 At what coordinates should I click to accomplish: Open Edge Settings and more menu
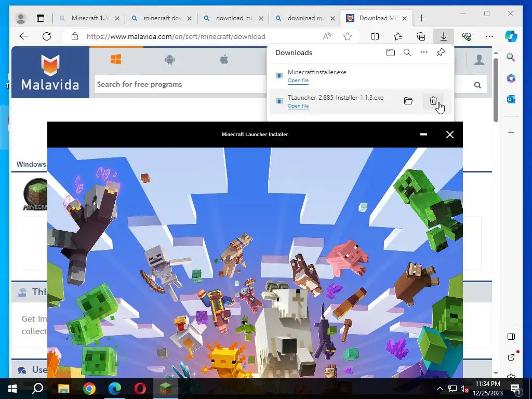click(489, 36)
